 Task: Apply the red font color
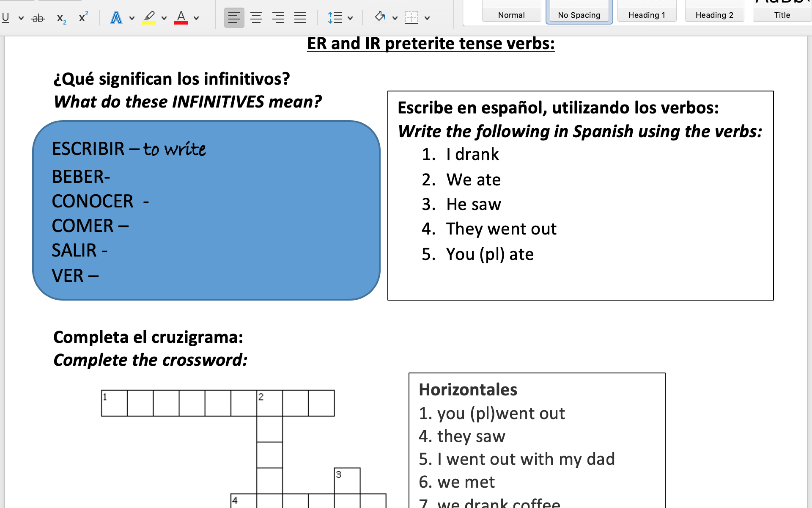181,18
